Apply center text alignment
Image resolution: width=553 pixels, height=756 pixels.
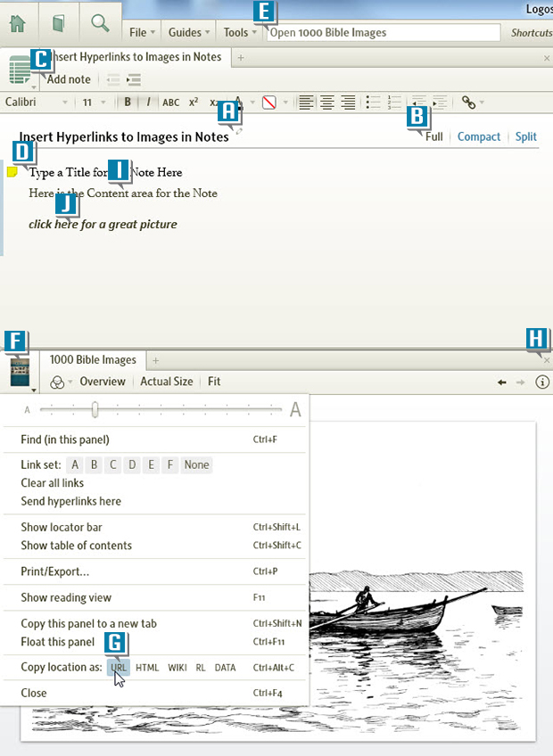[x=327, y=103]
